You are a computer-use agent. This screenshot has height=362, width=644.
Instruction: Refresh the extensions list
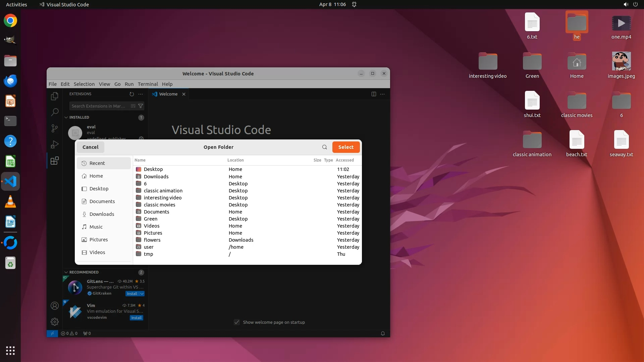[x=131, y=94]
